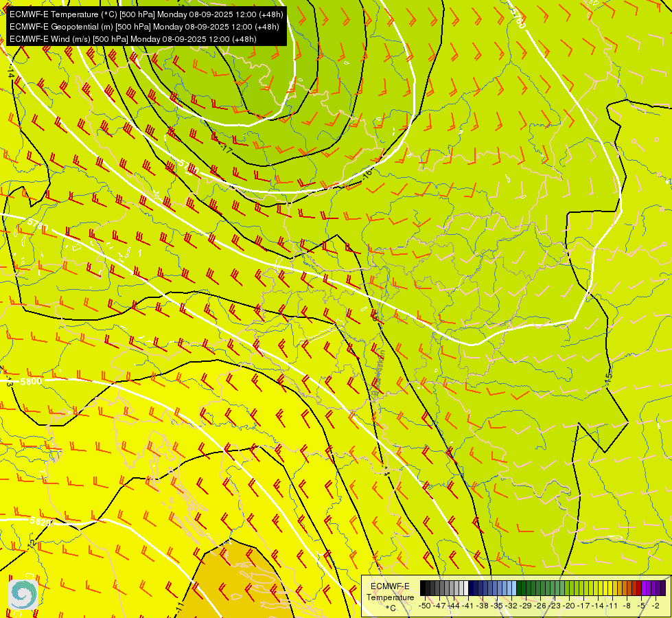Select the ECMWF-E Temperature 500 hPa title line
The image size is (672, 618).
coord(146,14)
